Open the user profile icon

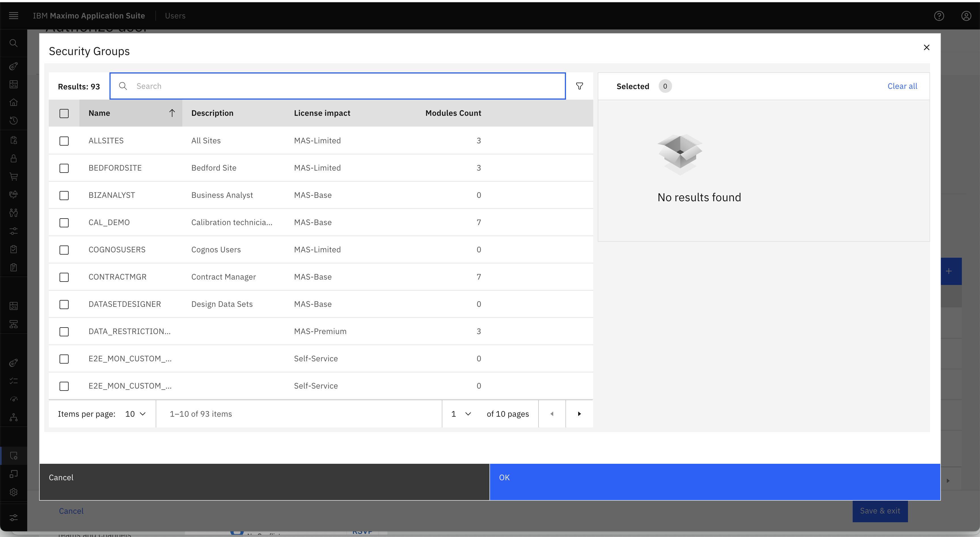click(966, 16)
